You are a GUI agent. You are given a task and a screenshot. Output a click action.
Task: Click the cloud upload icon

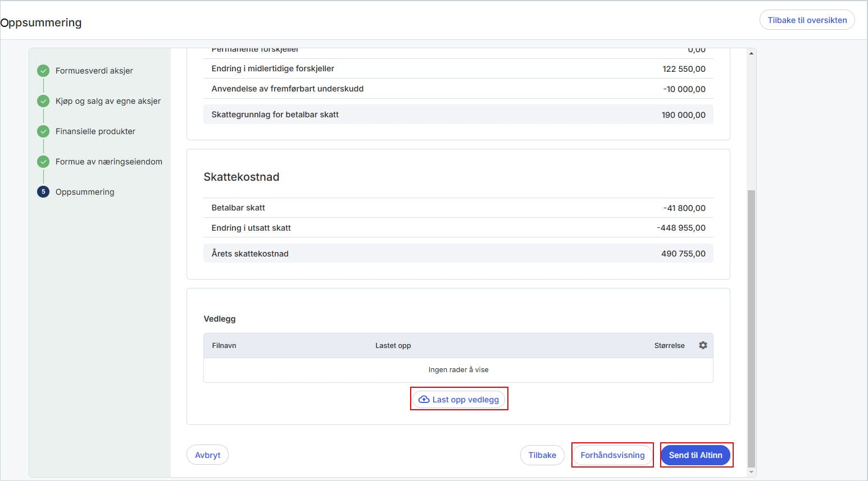pos(424,400)
